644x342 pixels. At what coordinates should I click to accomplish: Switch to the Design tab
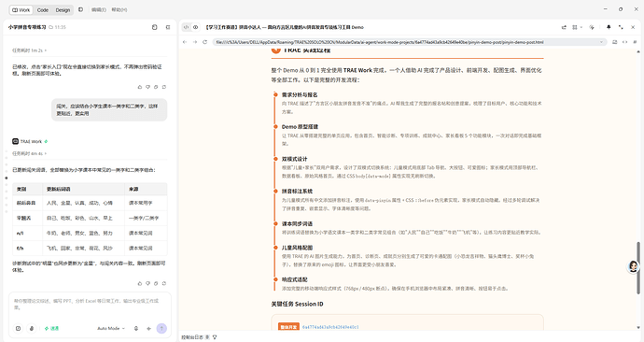(x=63, y=10)
